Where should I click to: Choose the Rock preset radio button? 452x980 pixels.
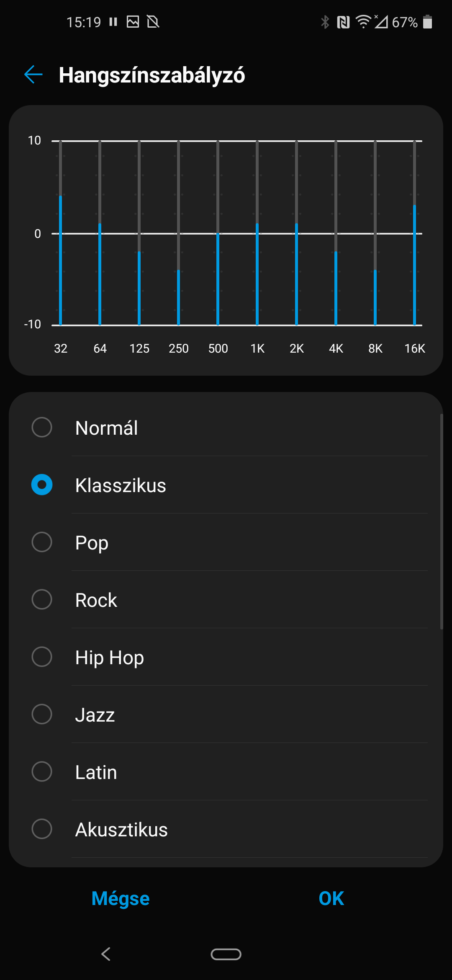(x=42, y=599)
